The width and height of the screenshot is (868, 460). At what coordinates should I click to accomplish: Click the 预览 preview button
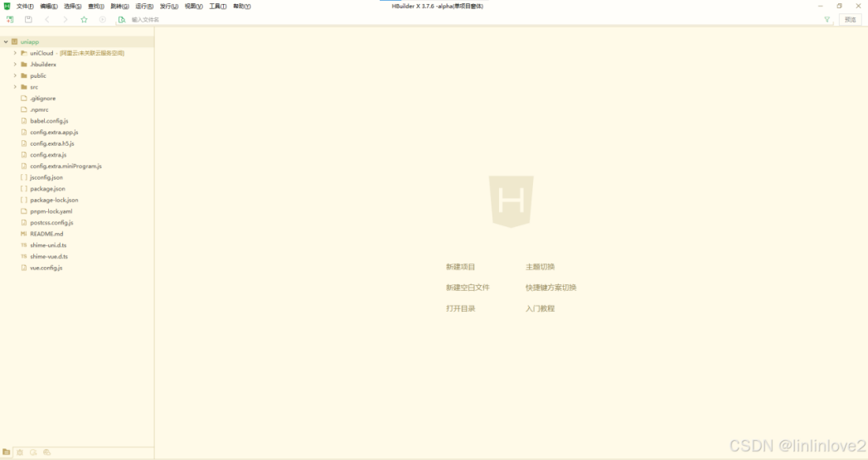[x=851, y=19]
